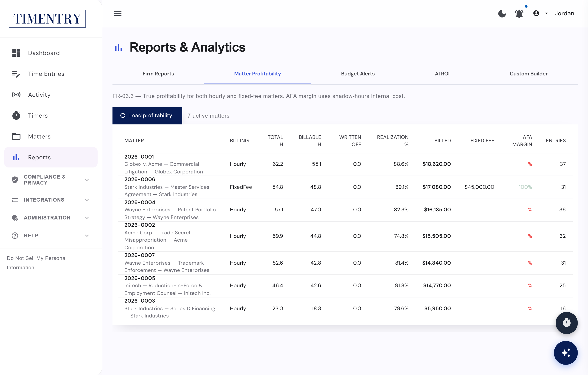Click the Matters folder icon

click(16, 136)
